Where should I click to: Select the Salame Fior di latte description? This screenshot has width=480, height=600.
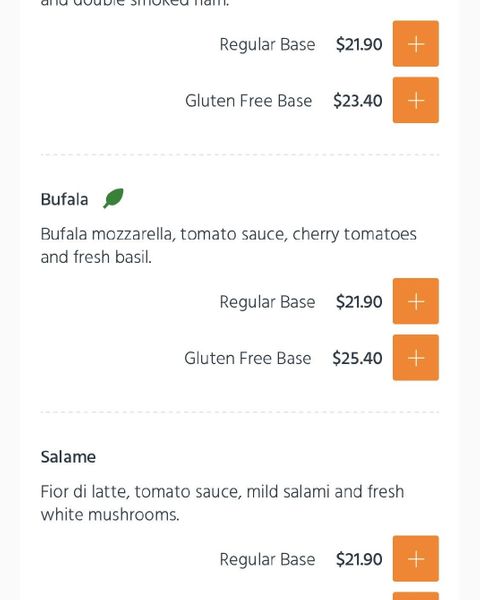(x=222, y=503)
